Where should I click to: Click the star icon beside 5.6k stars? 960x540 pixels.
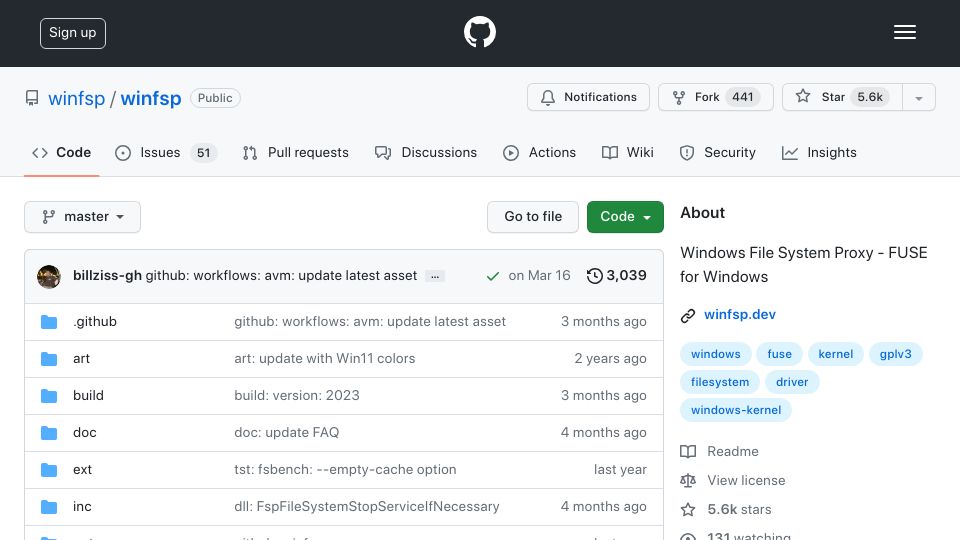click(x=688, y=509)
